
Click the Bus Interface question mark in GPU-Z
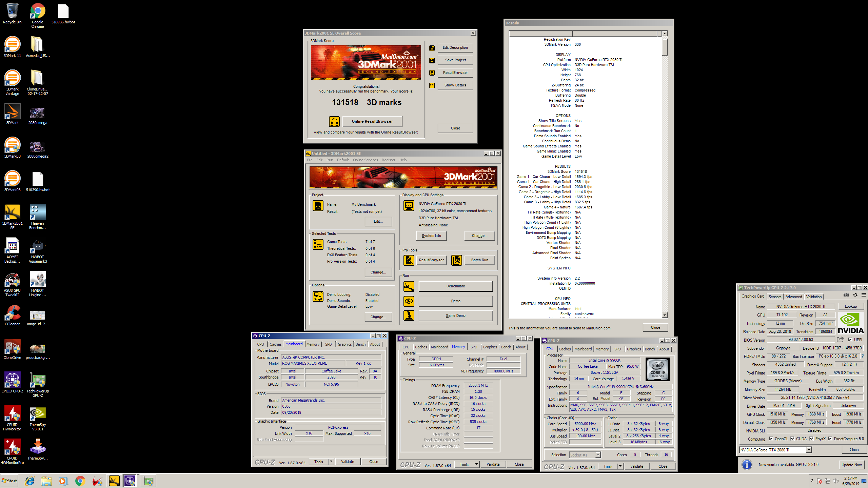tap(863, 356)
